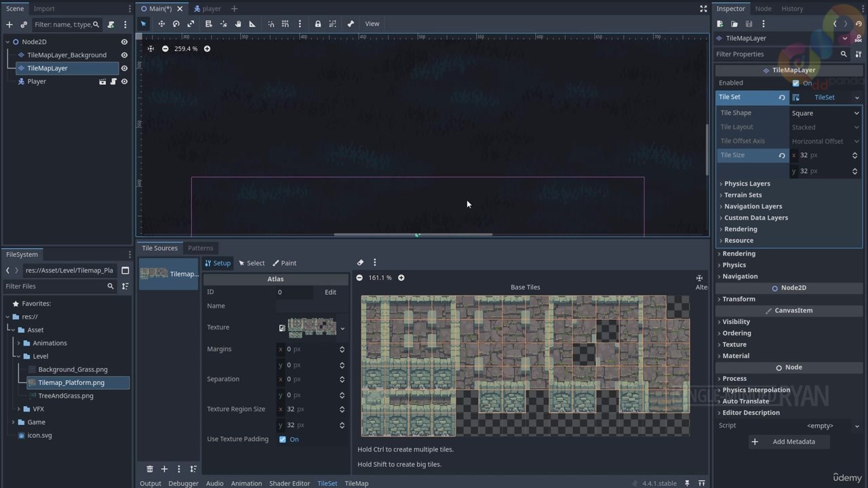The image size is (868, 488).
Task: Open the View menu in viewport toolbar
Action: [x=372, y=24]
